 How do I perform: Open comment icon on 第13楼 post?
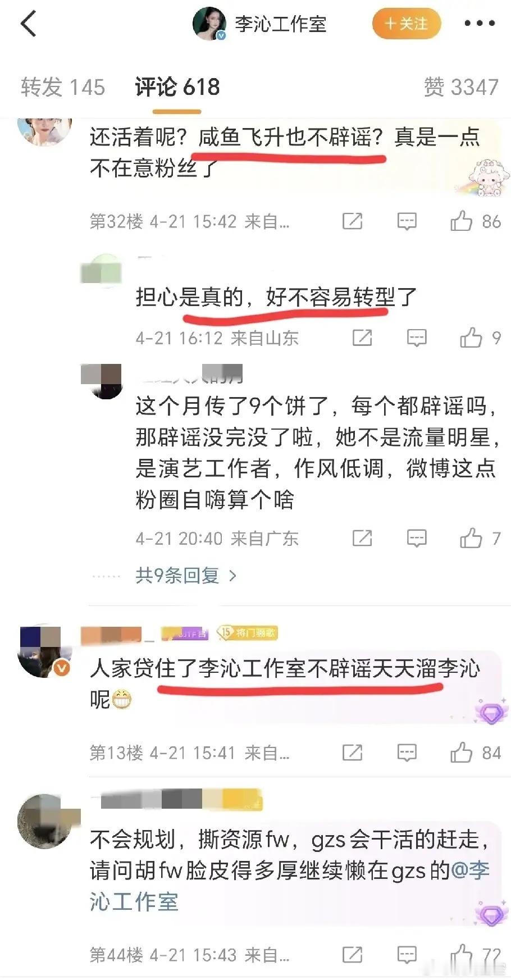(x=407, y=752)
